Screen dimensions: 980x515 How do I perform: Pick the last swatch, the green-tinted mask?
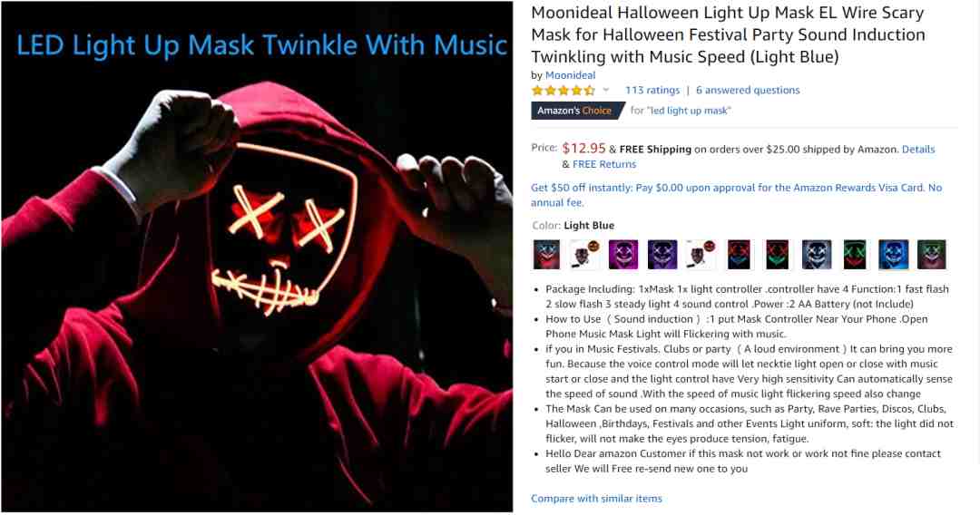932,255
